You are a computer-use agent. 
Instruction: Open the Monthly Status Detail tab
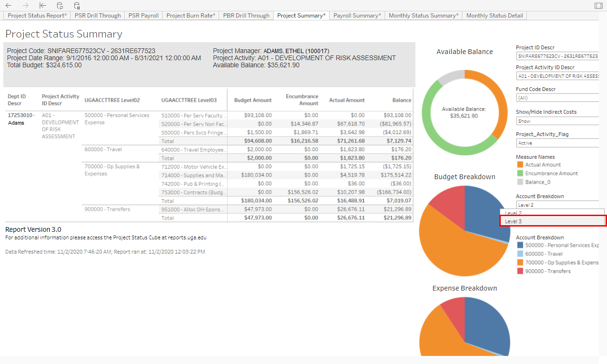tap(495, 16)
